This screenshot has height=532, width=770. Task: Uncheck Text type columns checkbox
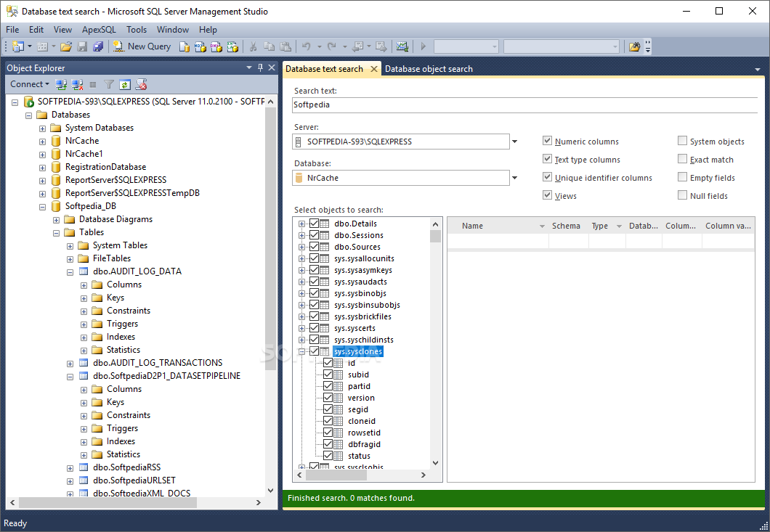pyautogui.click(x=547, y=159)
